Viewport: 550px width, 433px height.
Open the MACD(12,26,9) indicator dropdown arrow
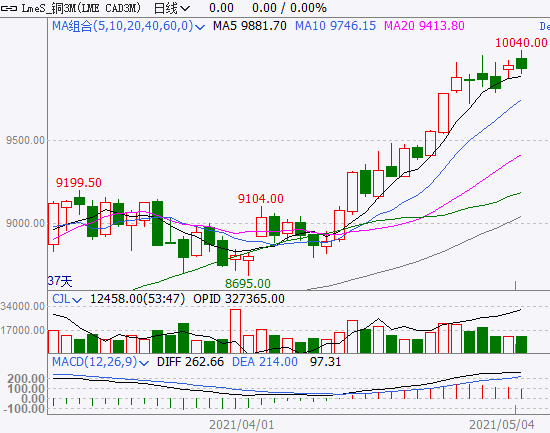click(x=144, y=363)
